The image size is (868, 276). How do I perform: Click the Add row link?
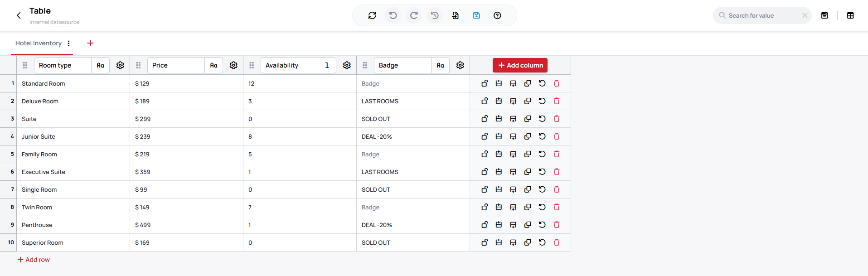click(34, 260)
